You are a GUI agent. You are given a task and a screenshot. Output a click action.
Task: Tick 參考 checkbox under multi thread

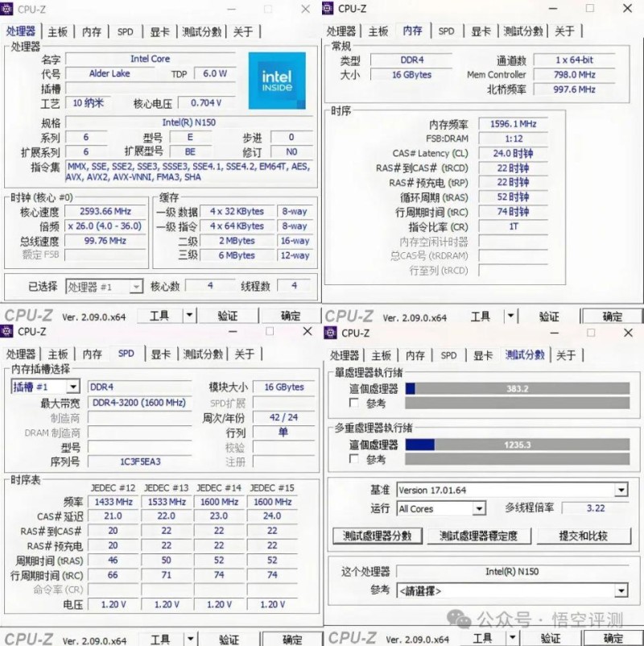[x=353, y=458]
